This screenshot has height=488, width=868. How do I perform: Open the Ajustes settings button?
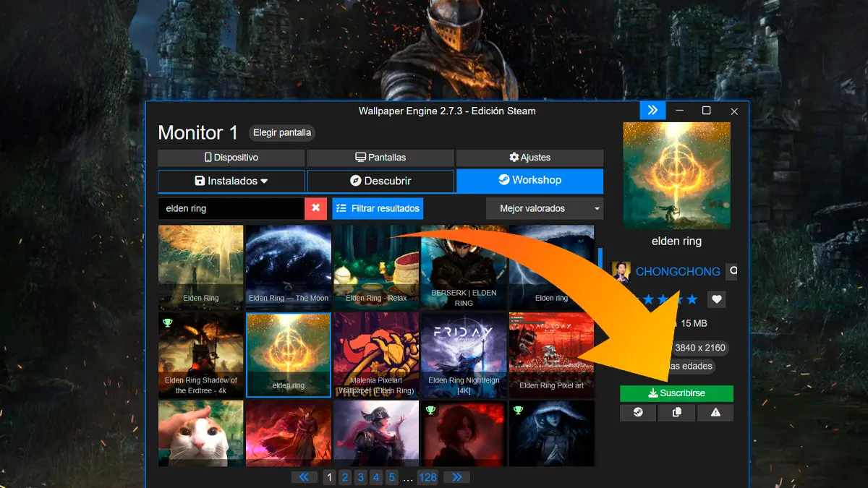point(529,158)
